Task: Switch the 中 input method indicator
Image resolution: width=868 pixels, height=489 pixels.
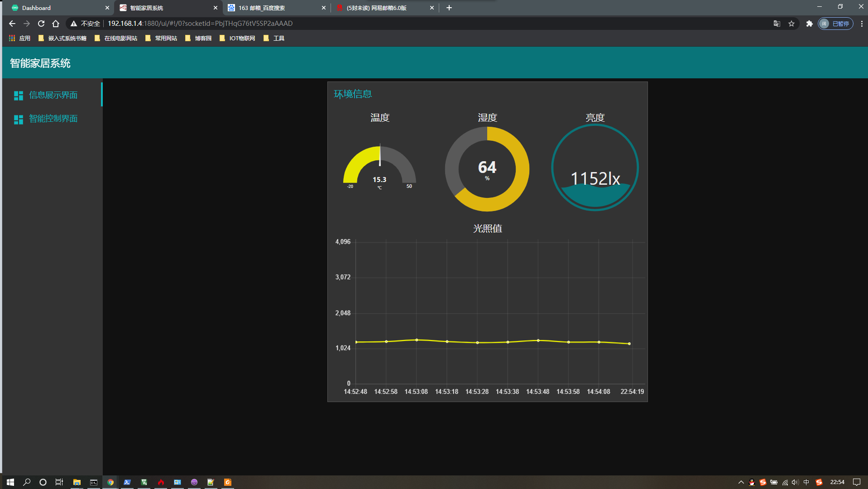Action: coord(806,482)
